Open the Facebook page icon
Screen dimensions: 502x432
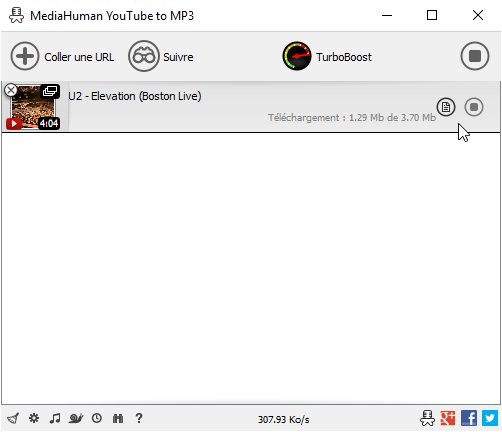(x=469, y=418)
